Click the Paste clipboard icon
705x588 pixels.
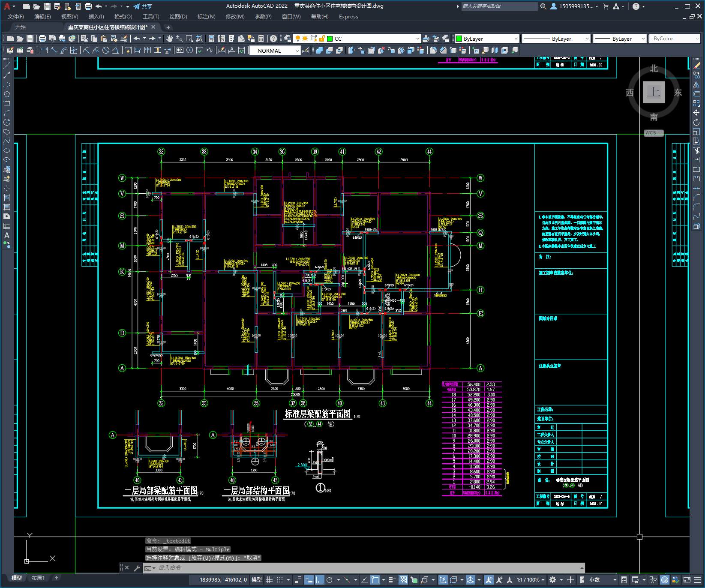click(104, 39)
